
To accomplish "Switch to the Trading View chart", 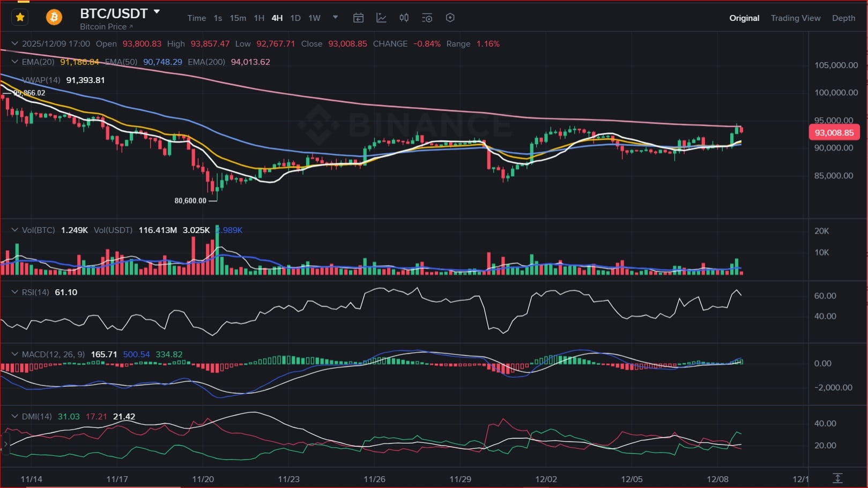I will 796,18.
